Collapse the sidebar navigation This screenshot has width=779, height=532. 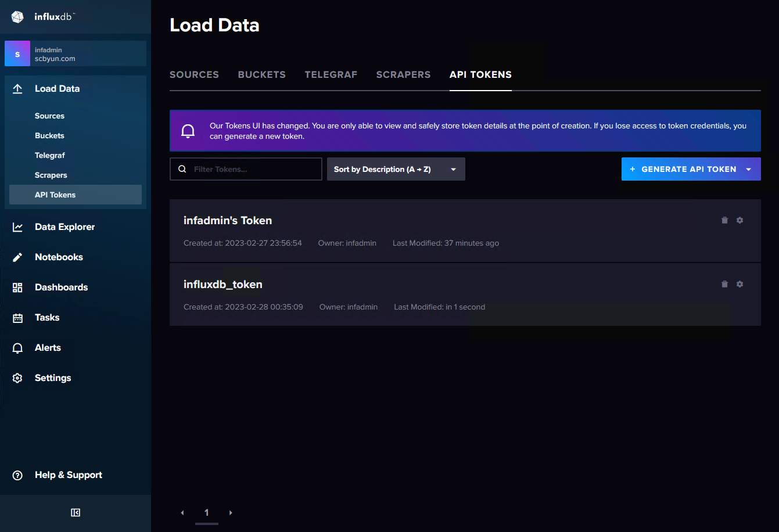coord(76,512)
